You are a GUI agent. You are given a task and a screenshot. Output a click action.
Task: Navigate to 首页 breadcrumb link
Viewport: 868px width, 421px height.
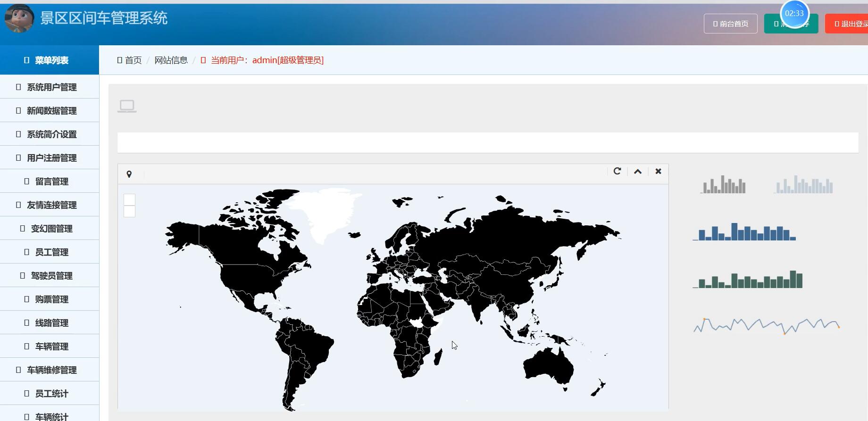click(x=133, y=60)
